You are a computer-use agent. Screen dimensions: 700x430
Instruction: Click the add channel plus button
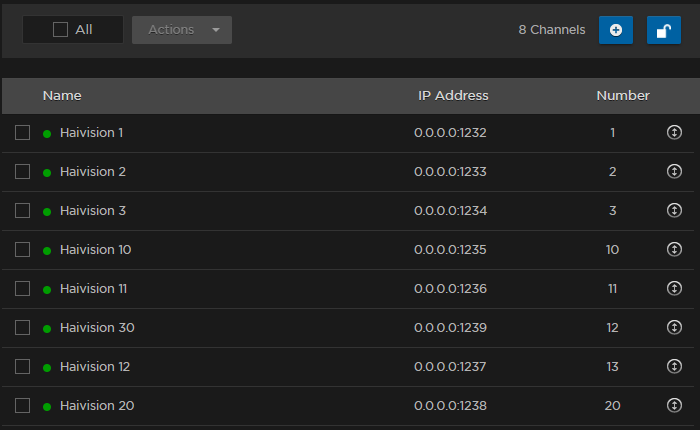615,30
